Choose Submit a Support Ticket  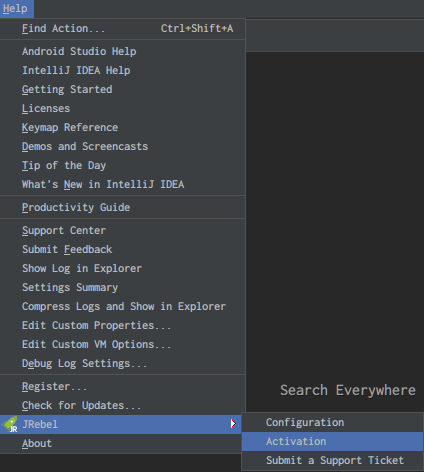pyautogui.click(x=332, y=460)
